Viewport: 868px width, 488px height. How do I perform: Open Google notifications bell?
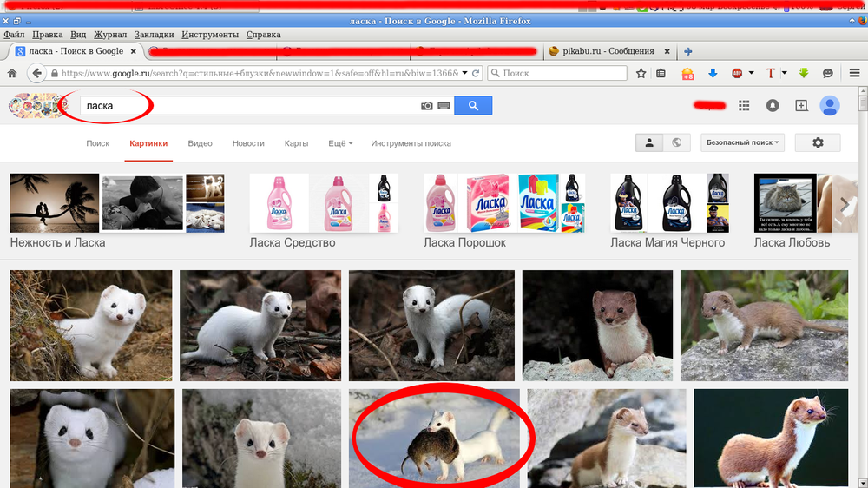click(x=773, y=106)
